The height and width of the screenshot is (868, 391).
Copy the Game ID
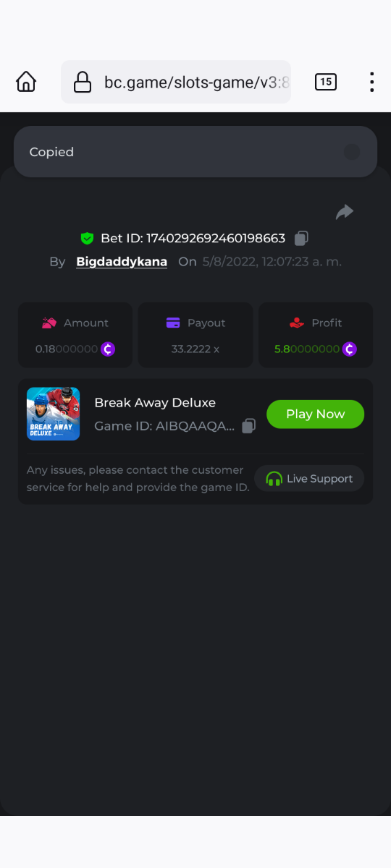(x=248, y=426)
